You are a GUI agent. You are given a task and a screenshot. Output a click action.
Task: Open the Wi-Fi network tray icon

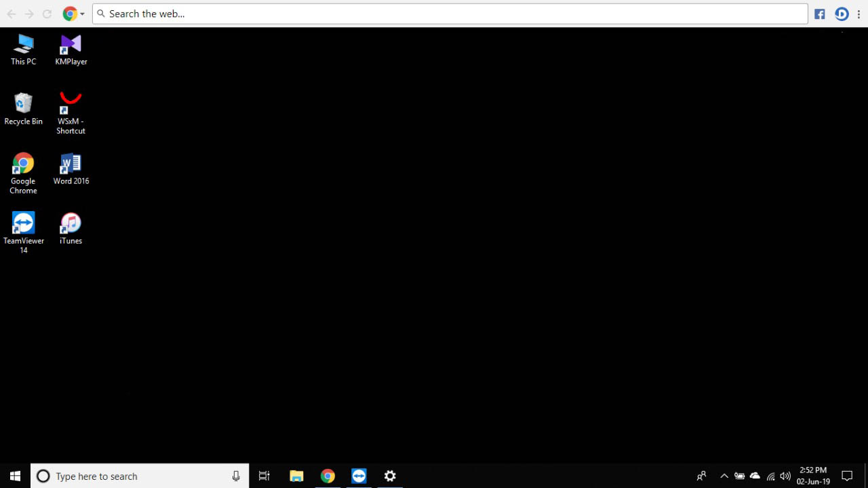tap(770, 476)
